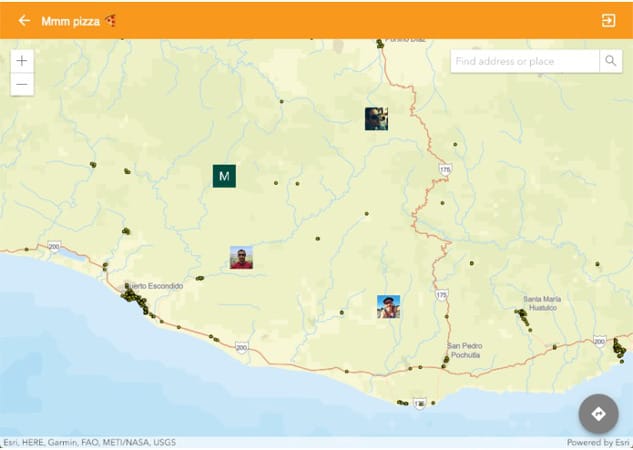Viewport: 633px width, 450px height.
Task: Click the San Pedro Pochutla map label
Action: click(465, 350)
